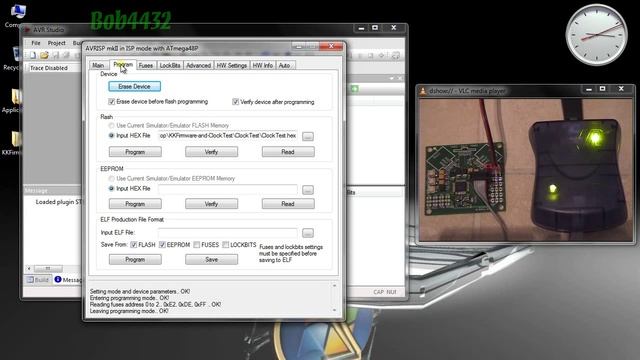The width and height of the screenshot is (640, 360).
Task: Click the EEPROM HEX file path field
Action: click(x=228, y=189)
